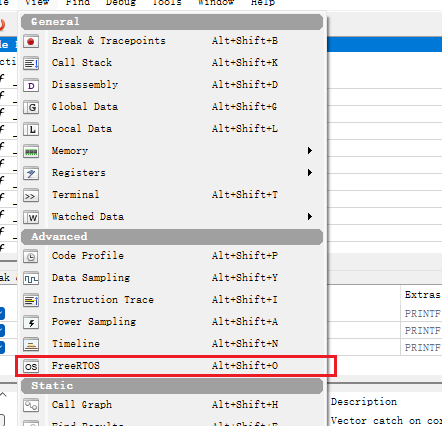The image size is (442, 426).
Task: Open the Registers submenu entry
Action: (x=172, y=173)
